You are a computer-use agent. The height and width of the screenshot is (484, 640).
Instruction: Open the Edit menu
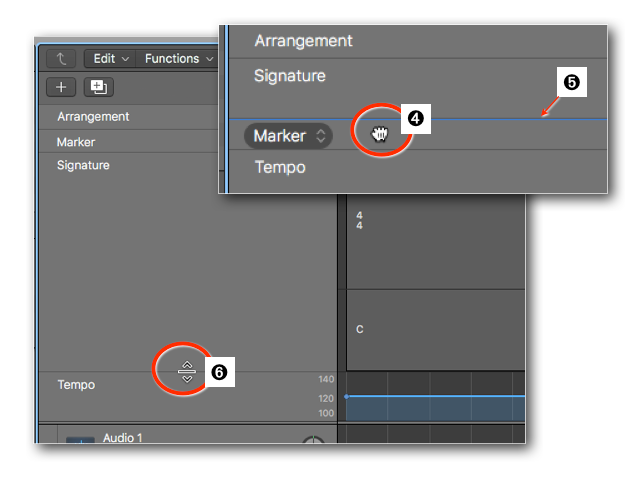coord(111,59)
